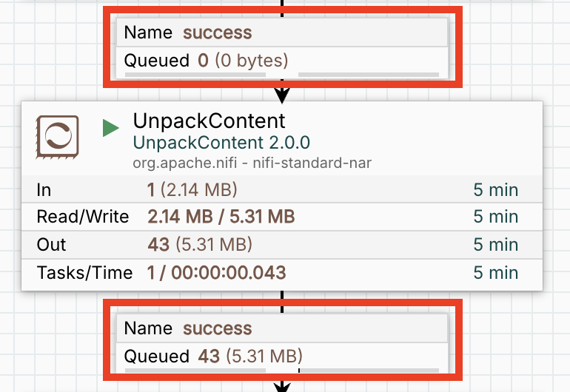Click the 5 min label on the Tasks/Time row
This screenshot has width=570, height=392.
pyautogui.click(x=495, y=272)
